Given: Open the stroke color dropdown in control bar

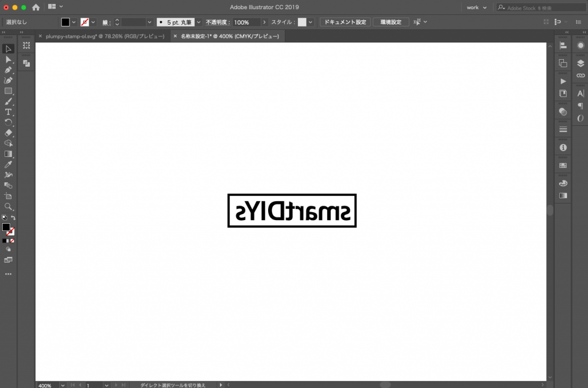Looking at the screenshot, I should click(94, 22).
